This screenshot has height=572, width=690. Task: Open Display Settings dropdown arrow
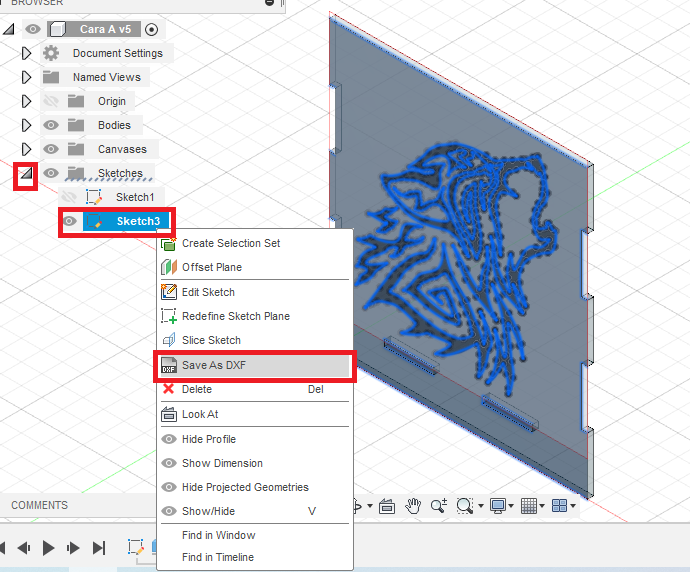point(511,506)
